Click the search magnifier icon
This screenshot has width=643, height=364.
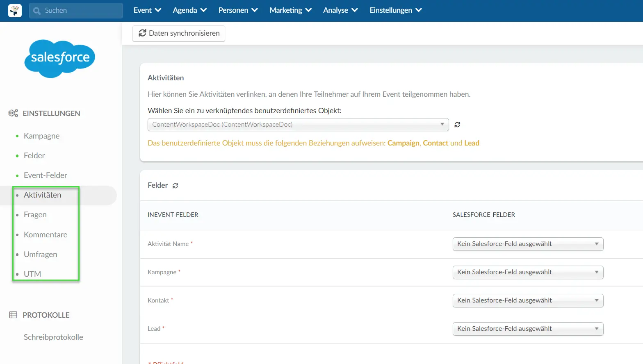[37, 11]
